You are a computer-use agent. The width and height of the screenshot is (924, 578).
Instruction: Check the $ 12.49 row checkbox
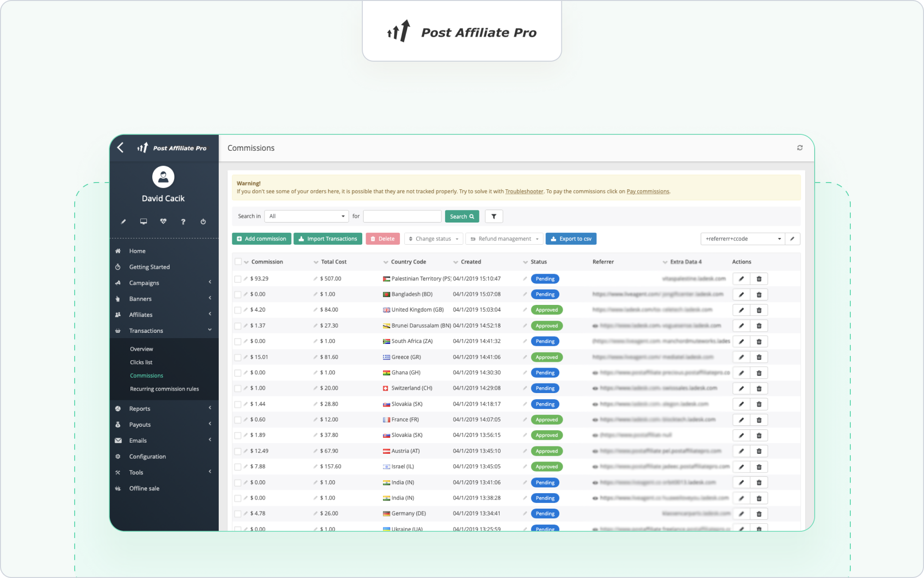click(238, 451)
